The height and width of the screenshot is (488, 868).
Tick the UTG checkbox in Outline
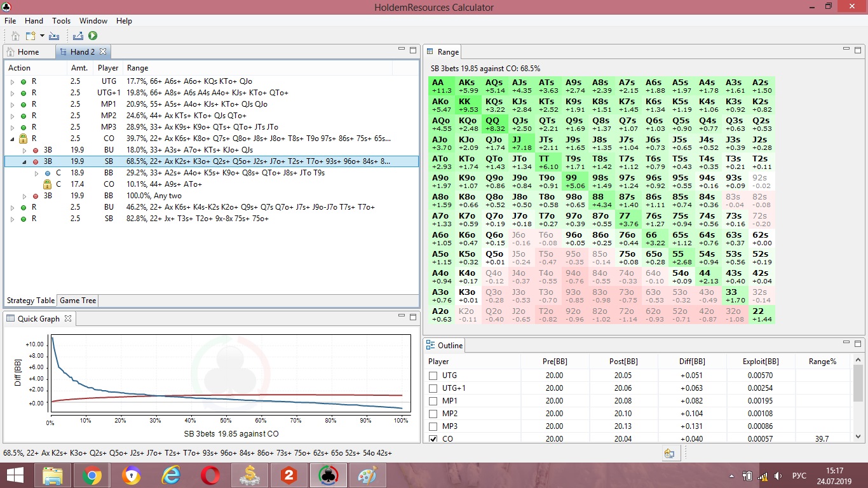(x=433, y=376)
